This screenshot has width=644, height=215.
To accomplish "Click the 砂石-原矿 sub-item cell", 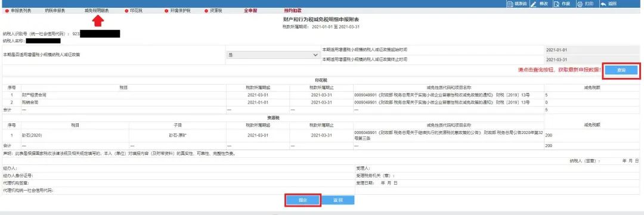I will click(x=178, y=135).
